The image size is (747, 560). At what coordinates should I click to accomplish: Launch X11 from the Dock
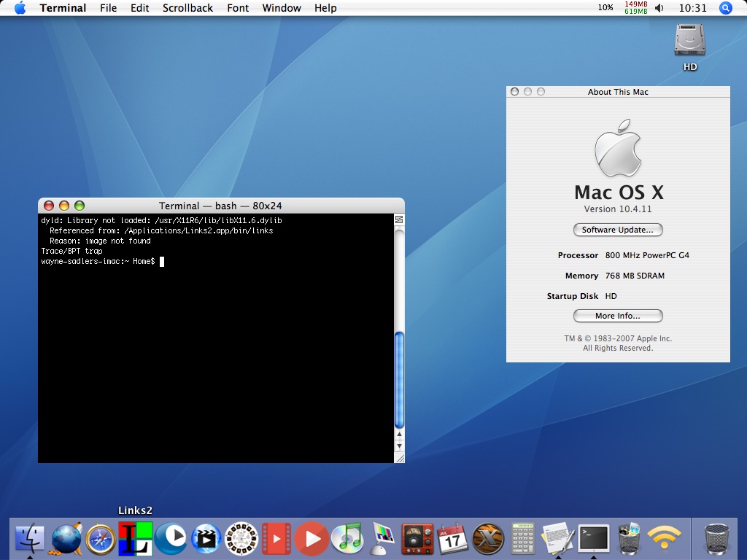tap(487, 539)
